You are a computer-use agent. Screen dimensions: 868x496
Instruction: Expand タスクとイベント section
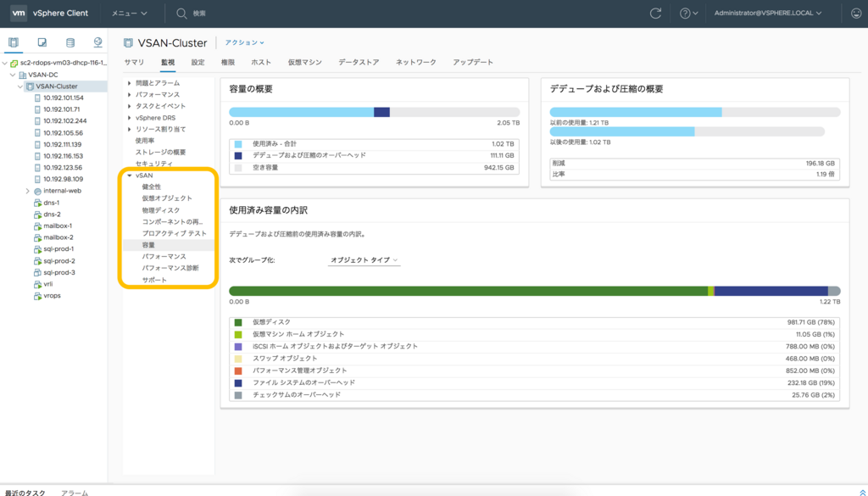pyautogui.click(x=130, y=106)
